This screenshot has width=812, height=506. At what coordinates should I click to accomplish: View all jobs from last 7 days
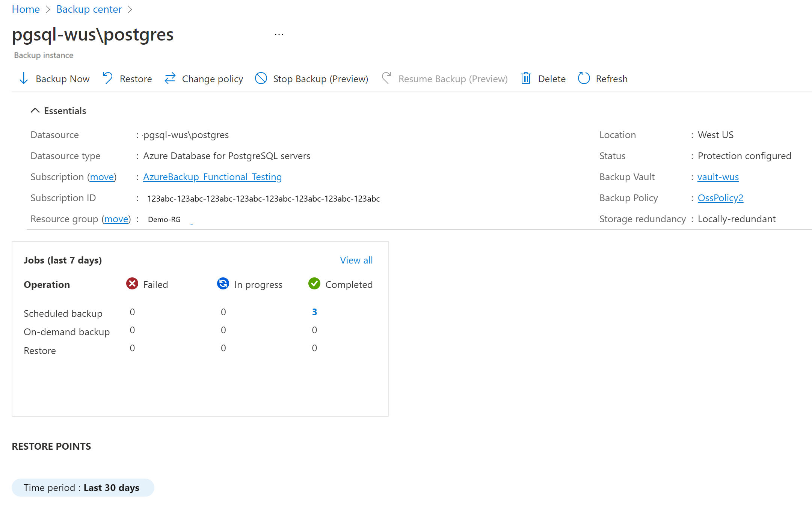356,260
